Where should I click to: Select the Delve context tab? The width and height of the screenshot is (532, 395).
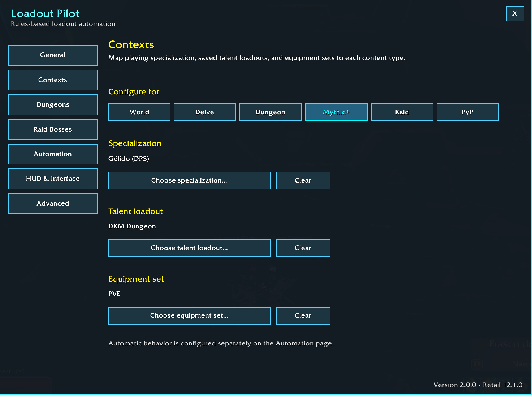tap(205, 112)
